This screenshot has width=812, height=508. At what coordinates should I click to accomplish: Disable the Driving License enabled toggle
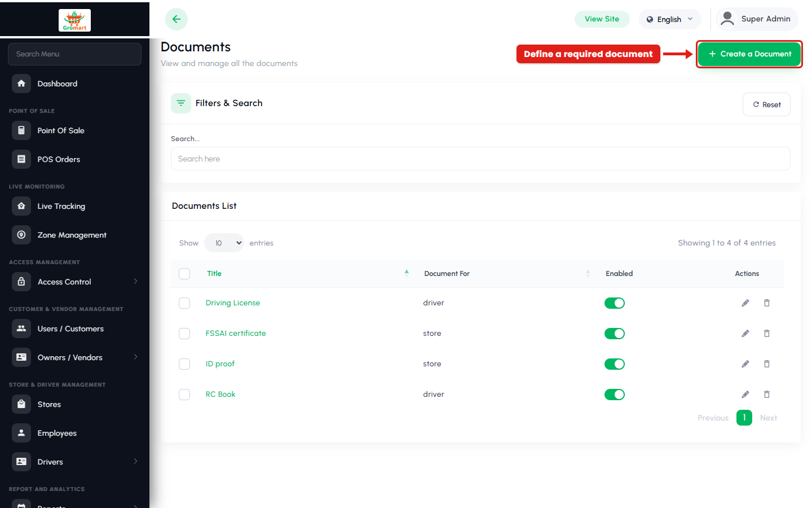pos(615,303)
